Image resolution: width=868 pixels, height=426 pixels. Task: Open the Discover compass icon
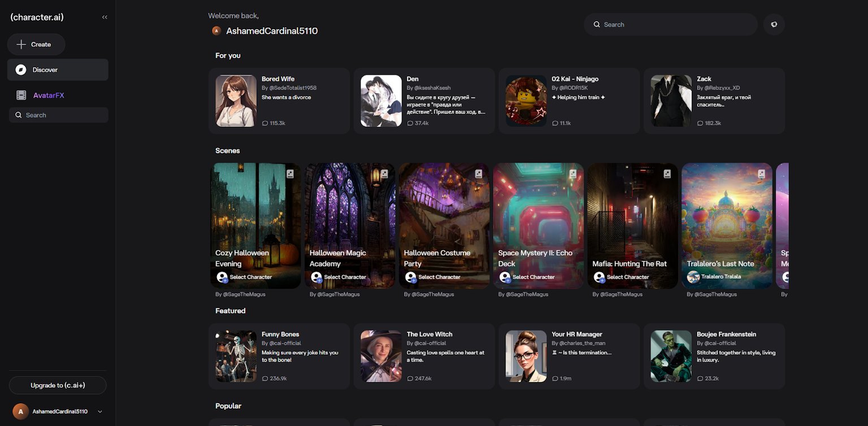21,69
